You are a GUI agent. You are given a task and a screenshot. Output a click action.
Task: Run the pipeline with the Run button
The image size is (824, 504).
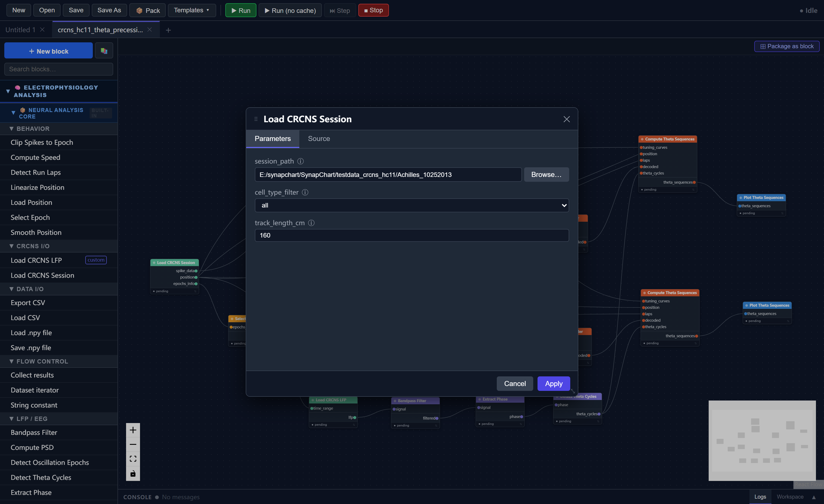[241, 10]
